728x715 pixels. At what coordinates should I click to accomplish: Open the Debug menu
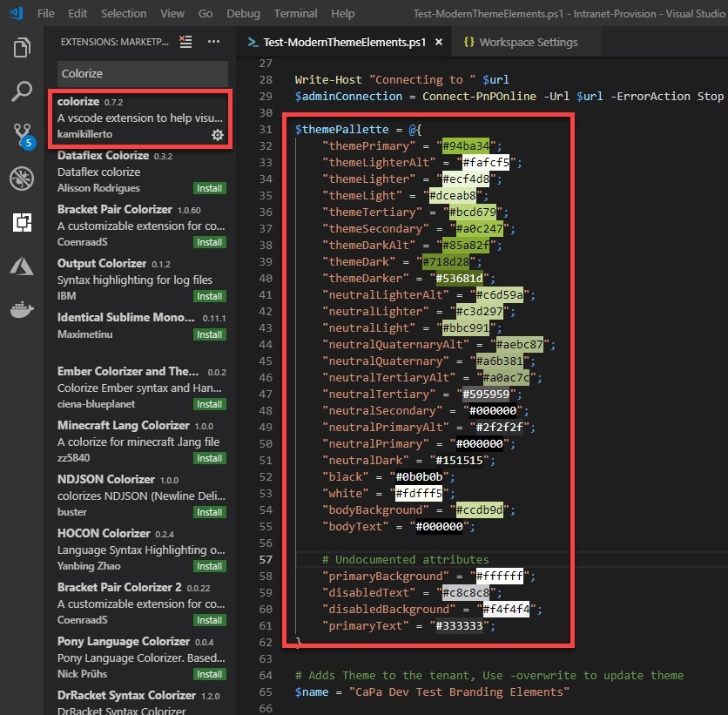(243, 13)
